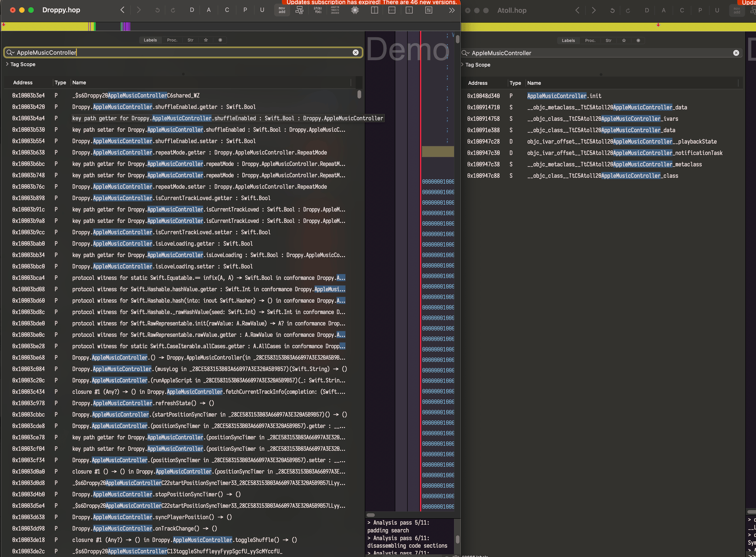Screen dimensions: 756x557
Task: Mark as Code with C in Droppy.hop
Action: [227, 10]
